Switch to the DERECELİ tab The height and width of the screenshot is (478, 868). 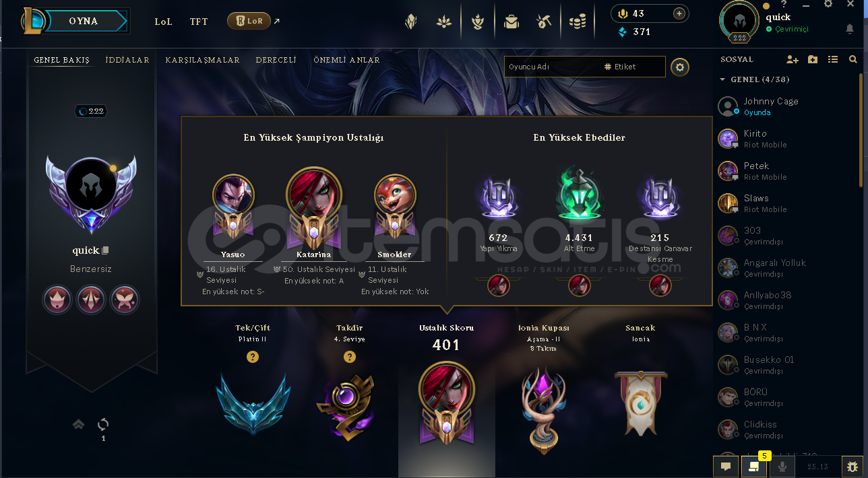coord(276,60)
